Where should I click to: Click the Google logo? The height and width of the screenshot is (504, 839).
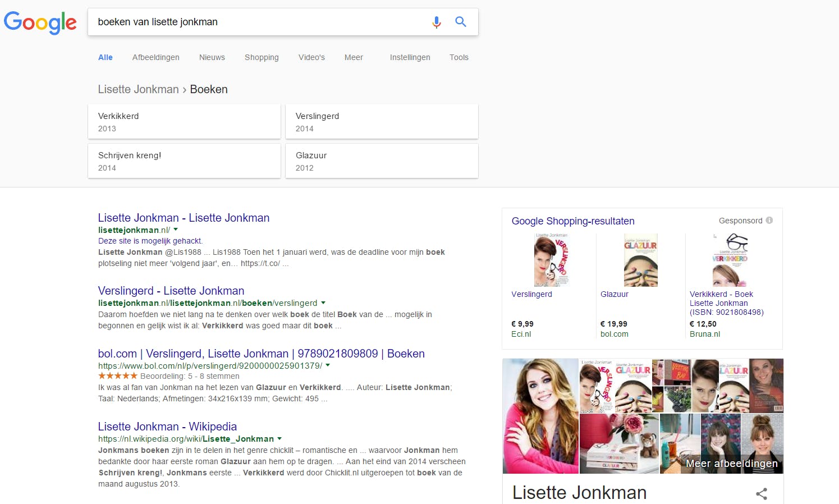(x=40, y=22)
